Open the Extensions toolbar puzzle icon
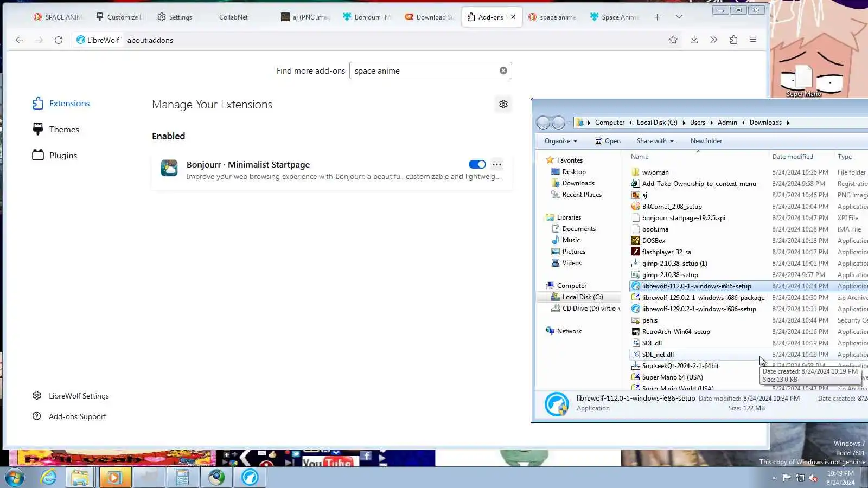Viewport: 868px width, 488px height. coord(733,40)
